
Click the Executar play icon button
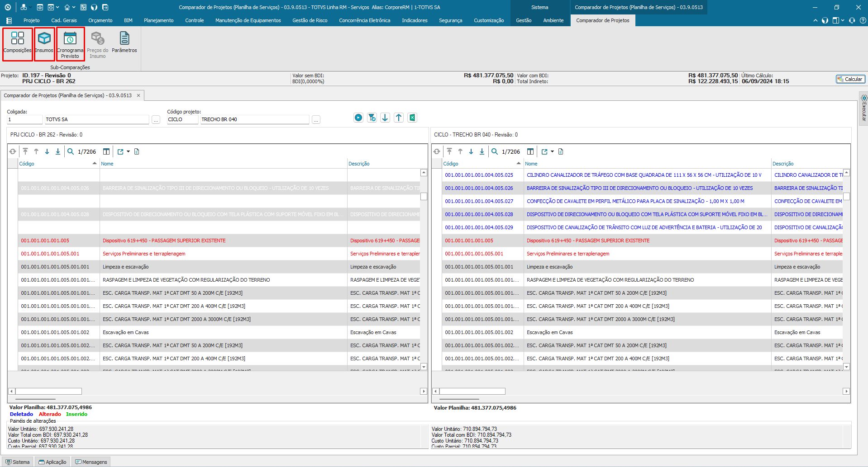(358, 118)
